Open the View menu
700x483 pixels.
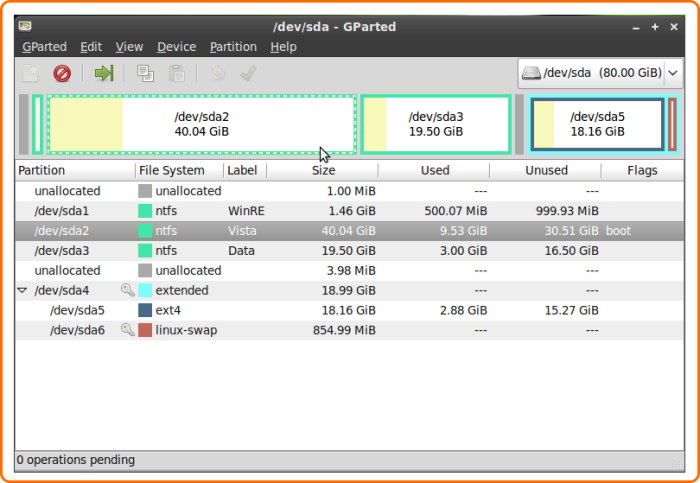click(129, 47)
